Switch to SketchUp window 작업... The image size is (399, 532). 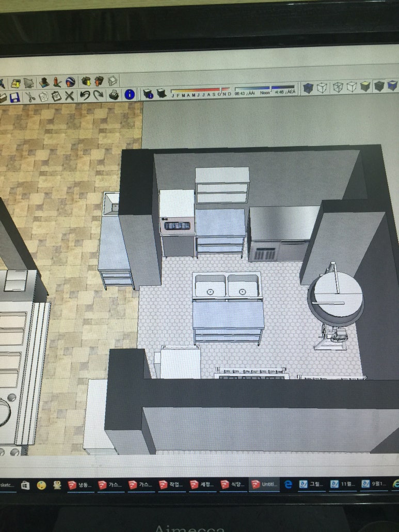pyautogui.click(x=171, y=485)
